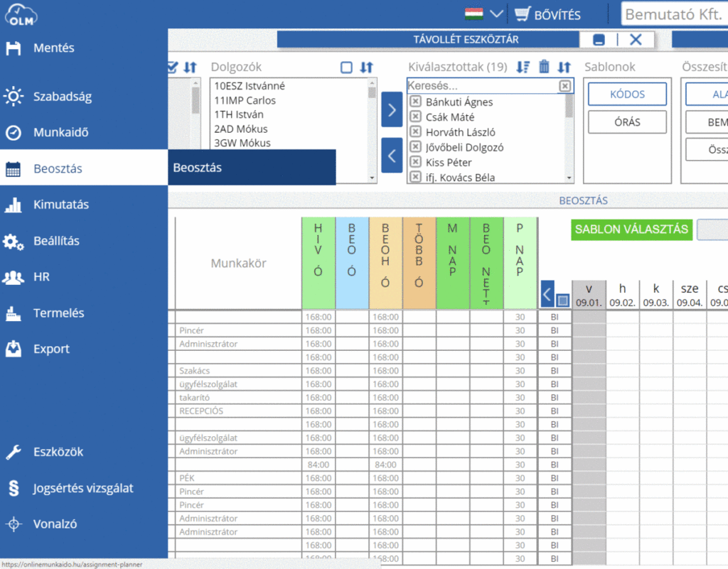Viewport: 728px width, 569px height.
Task: Select 2AD Mókus in the list
Action: (x=240, y=129)
